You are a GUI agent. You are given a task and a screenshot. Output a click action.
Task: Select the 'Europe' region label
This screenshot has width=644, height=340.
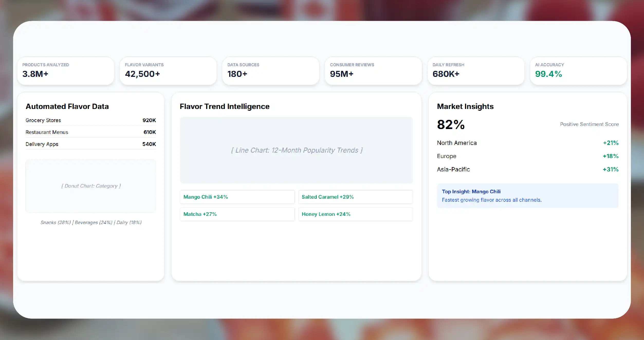[x=447, y=156]
